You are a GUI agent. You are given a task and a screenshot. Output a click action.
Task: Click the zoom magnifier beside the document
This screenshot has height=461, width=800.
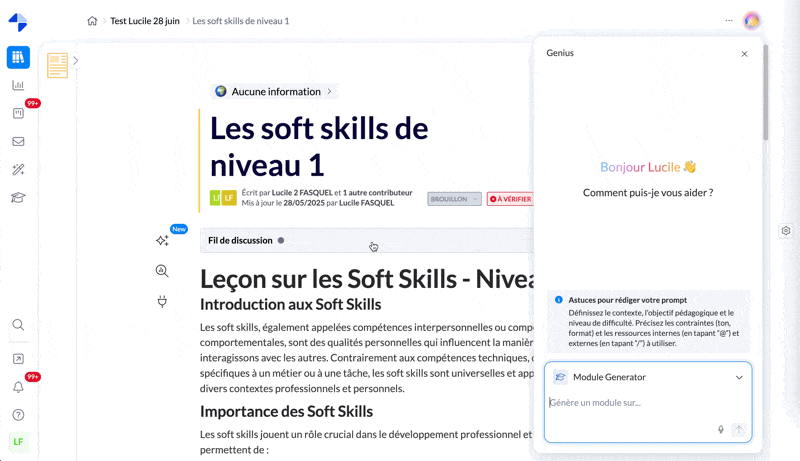(x=162, y=271)
